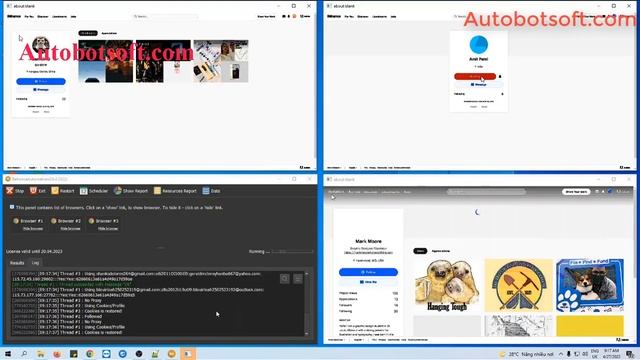Click the Browser #3 icon in the bot panel

(x=91, y=221)
